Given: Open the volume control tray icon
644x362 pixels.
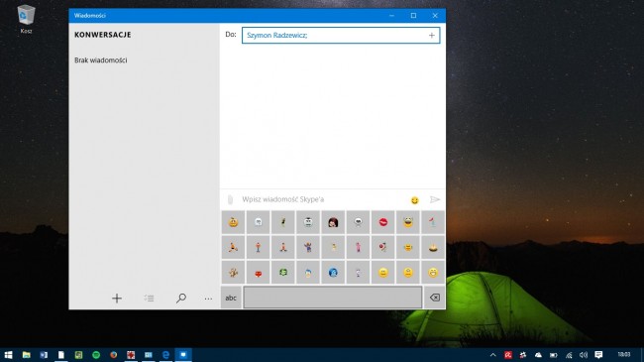Looking at the screenshot, I should (x=584, y=355).
